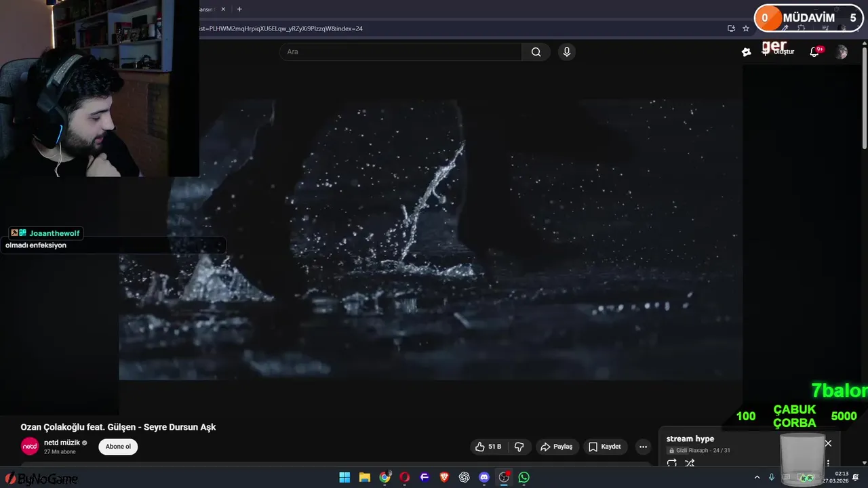The height and width of the screenshot is (488, 868).
Task: Click the video title 'Seyre Dursun Aşk'
Action: (x=118, y=427)
